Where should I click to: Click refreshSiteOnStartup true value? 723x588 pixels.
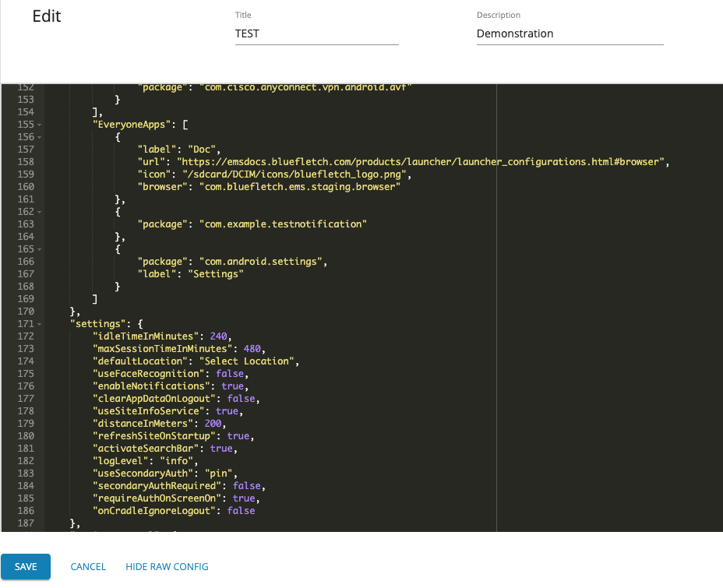coord(238,435)
